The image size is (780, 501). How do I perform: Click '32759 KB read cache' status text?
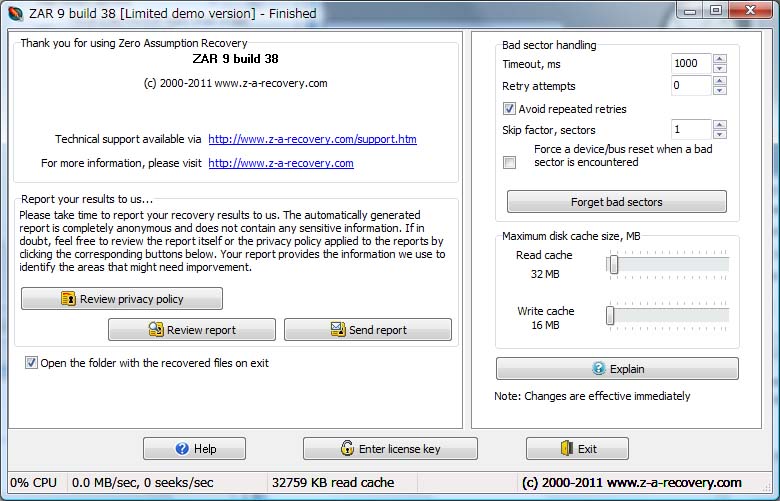[x=333, y=483]
